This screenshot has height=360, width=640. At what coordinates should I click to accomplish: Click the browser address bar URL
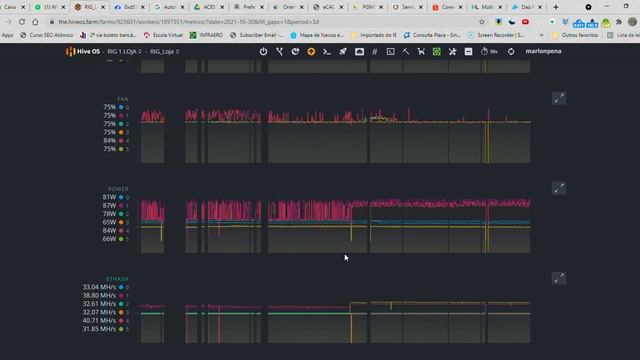tap(189, 22)
